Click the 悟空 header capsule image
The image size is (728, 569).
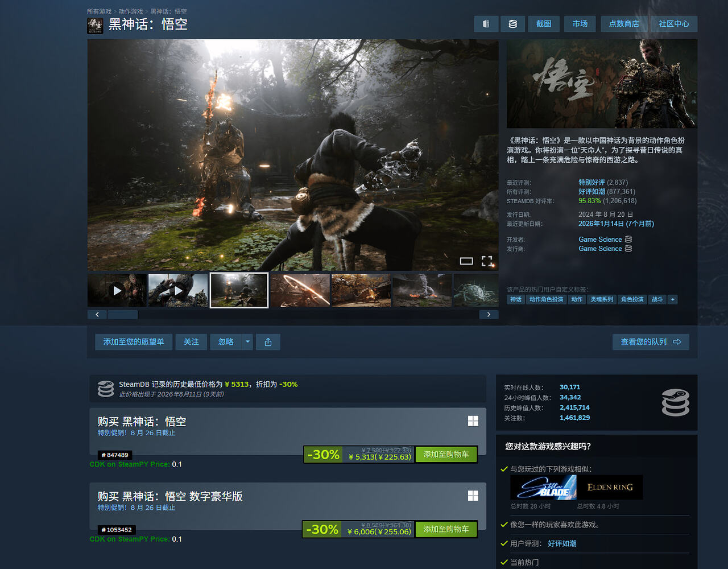coord(602,84)
